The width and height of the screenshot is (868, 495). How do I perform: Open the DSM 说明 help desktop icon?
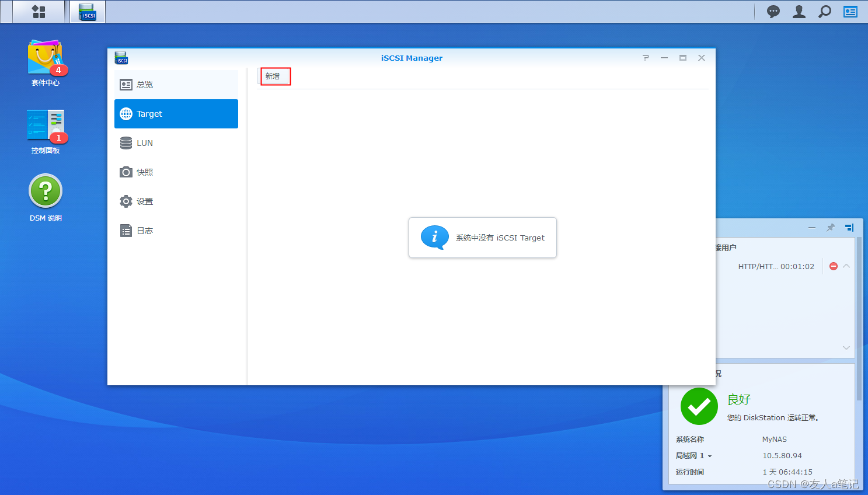coord(46,198)
